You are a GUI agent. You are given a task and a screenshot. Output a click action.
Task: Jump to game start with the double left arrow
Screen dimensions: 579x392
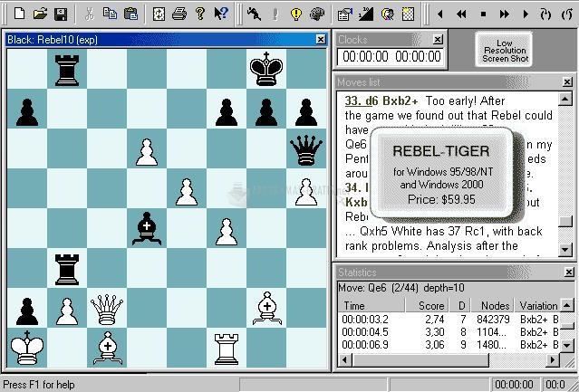461,14
